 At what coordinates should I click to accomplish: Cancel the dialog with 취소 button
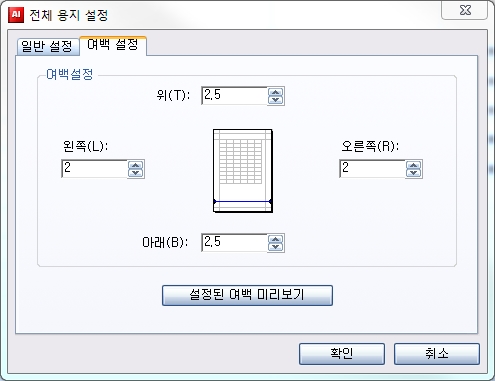tap(437, 354)
